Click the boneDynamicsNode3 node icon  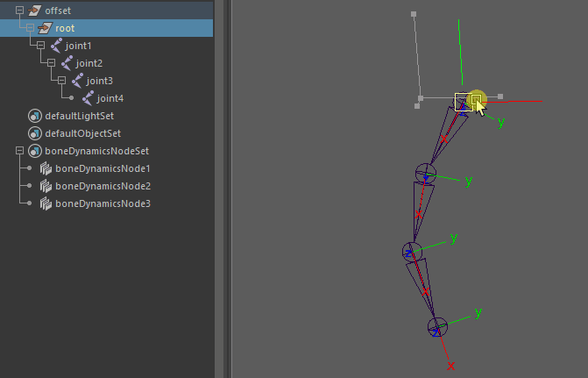click(46, 203)
